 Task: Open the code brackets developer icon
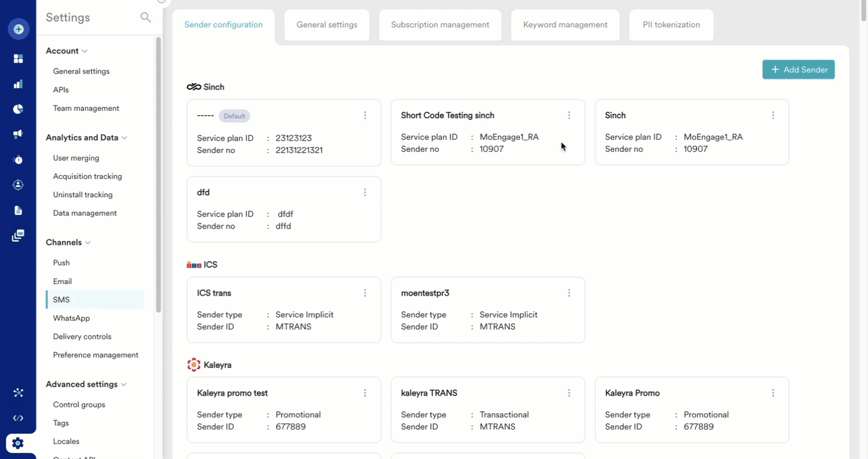tap(18, 418)
